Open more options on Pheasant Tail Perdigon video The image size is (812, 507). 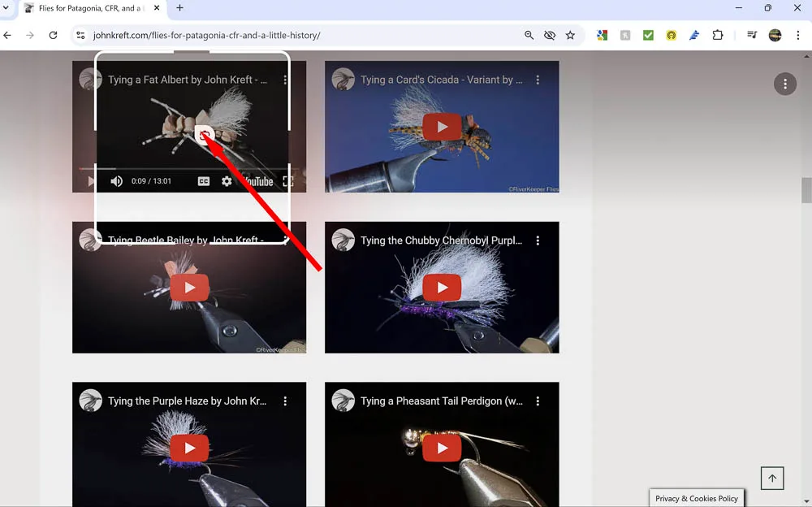(538, 401)
